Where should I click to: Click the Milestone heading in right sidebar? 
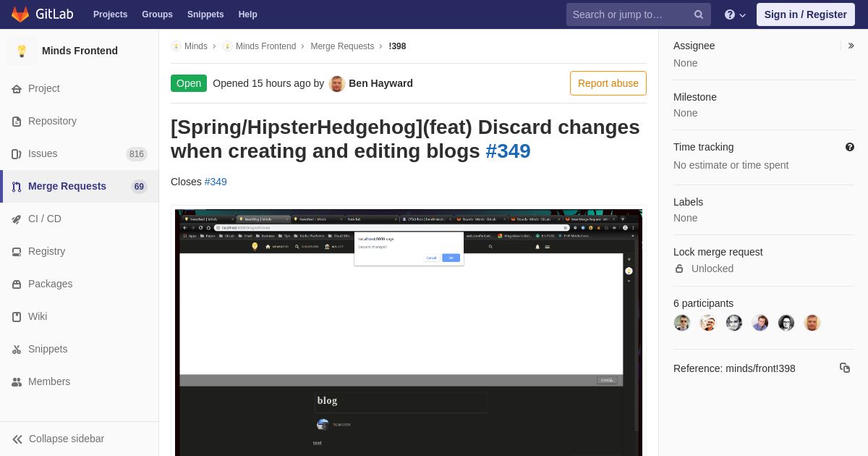point(695,97)
